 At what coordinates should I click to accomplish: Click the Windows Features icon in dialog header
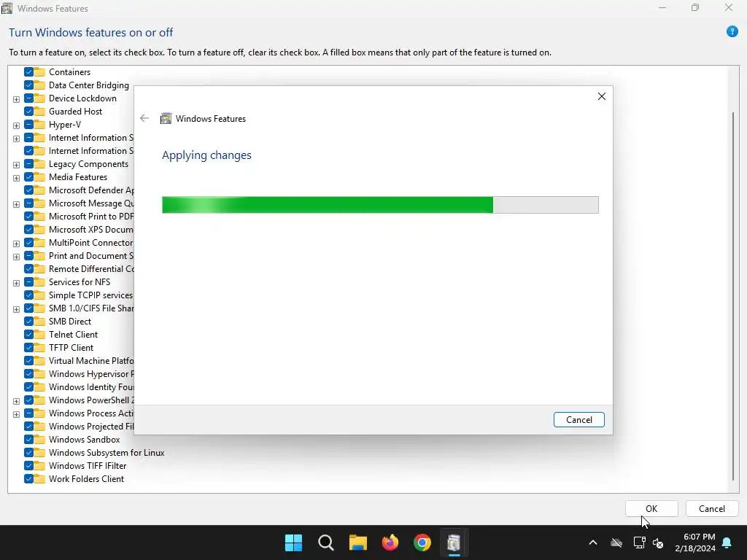(166, 119)
